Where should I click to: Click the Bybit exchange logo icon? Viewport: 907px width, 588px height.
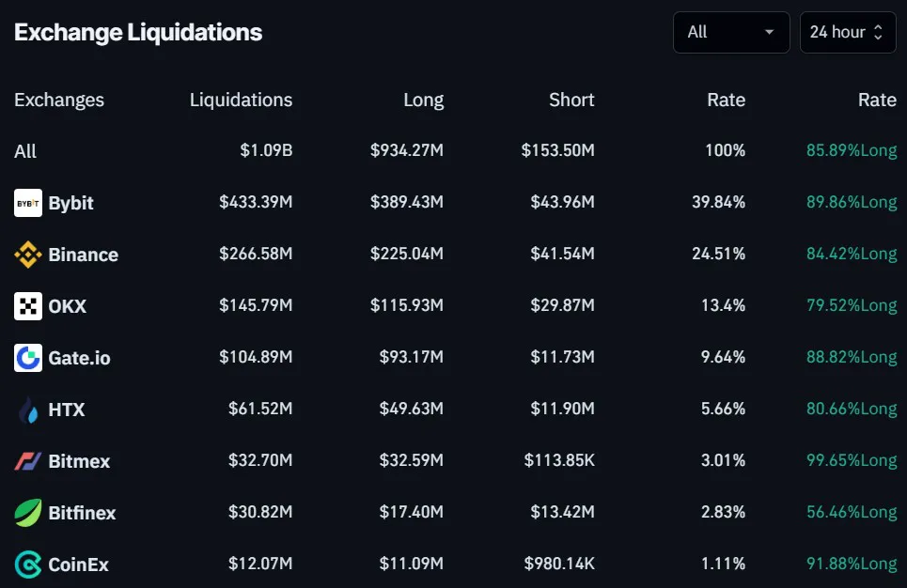pyautogui.click(x=28, y=203)
